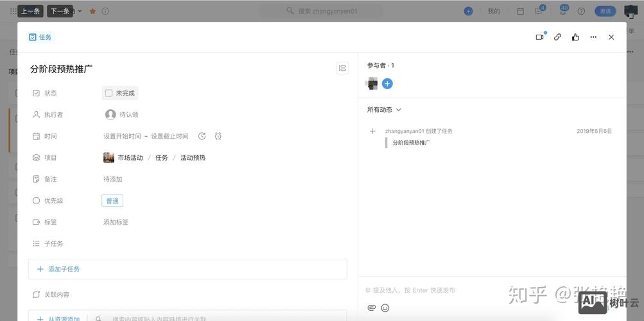Screen dimensions: 644x321
Task: Open the app grid launcher icon
Action: click(x=13, y=12)
